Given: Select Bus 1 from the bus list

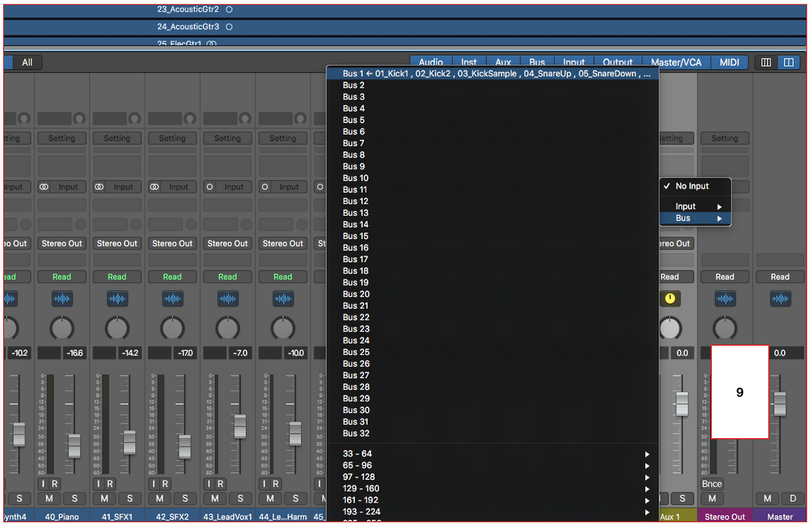Looking at the screenshot, I should point(493,74).
